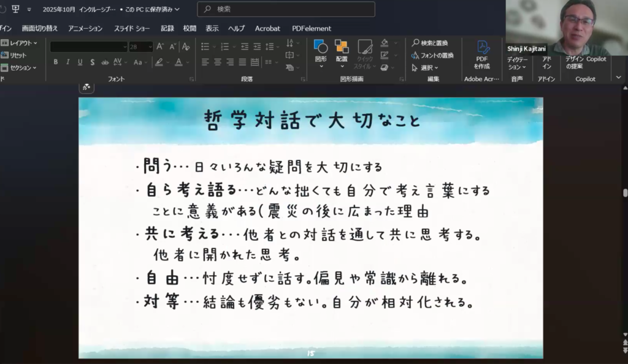Click the font color button
The width and height of the screenshot is (628, 364).
point(179,62)
